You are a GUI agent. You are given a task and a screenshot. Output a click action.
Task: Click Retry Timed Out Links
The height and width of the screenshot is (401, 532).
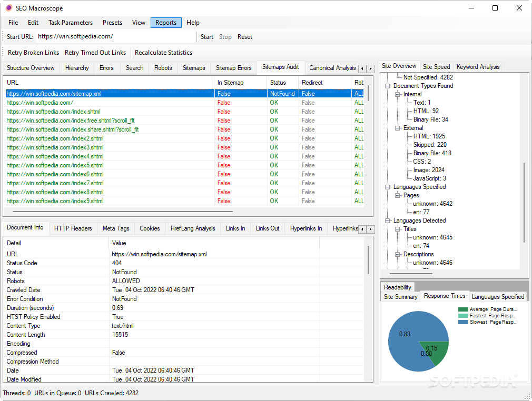(x=95, y=53)
